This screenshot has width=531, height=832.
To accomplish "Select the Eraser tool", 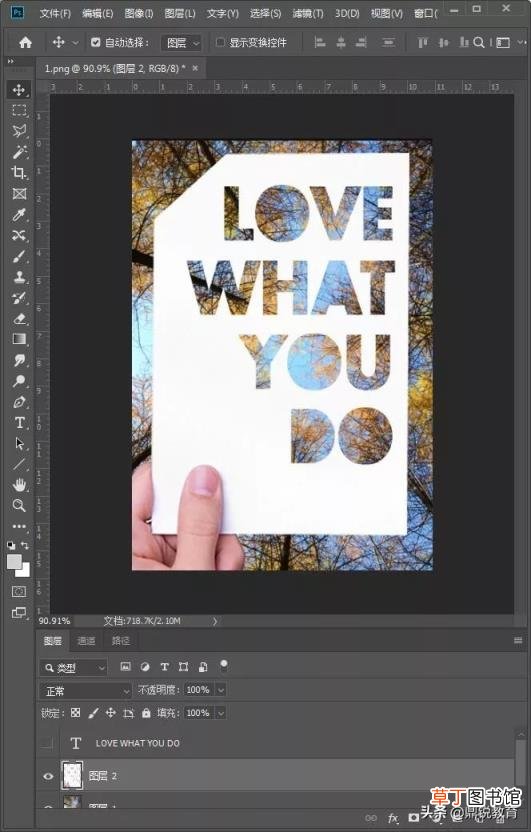I will pos(19,318).
